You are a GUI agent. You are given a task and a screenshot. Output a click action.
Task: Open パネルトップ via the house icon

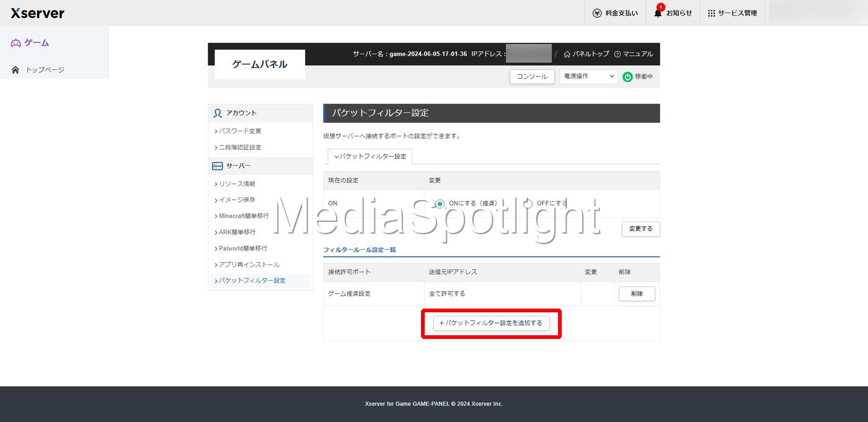tap(566, 54)
